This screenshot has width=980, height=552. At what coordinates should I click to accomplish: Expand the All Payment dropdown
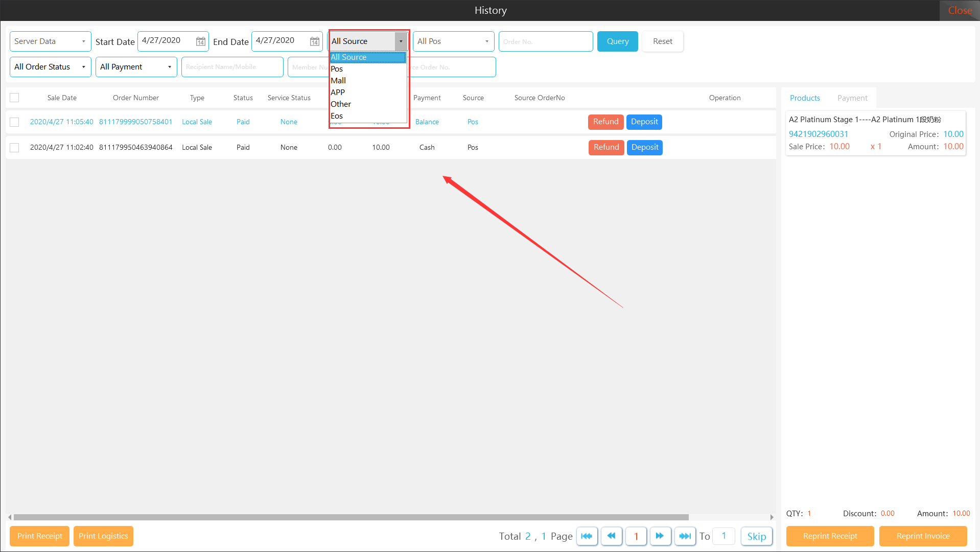tap(136, 67)
